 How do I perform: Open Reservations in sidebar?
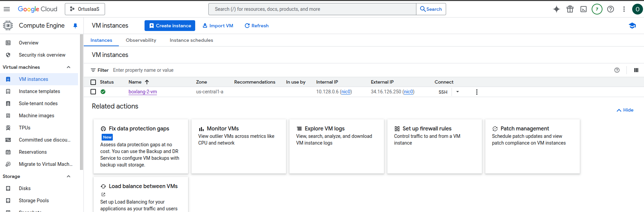pyautogui.click(x=39, y=152)
